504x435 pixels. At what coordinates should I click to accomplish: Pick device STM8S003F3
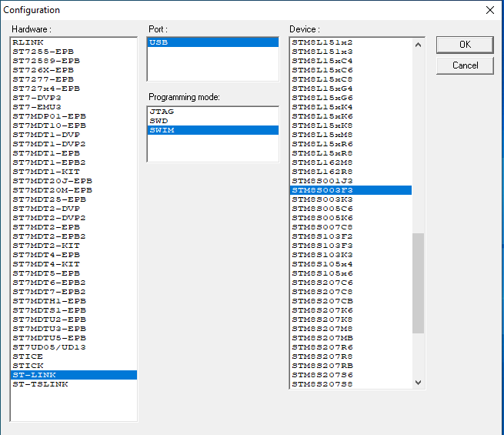pyautogui.click(x=351, y=190)
